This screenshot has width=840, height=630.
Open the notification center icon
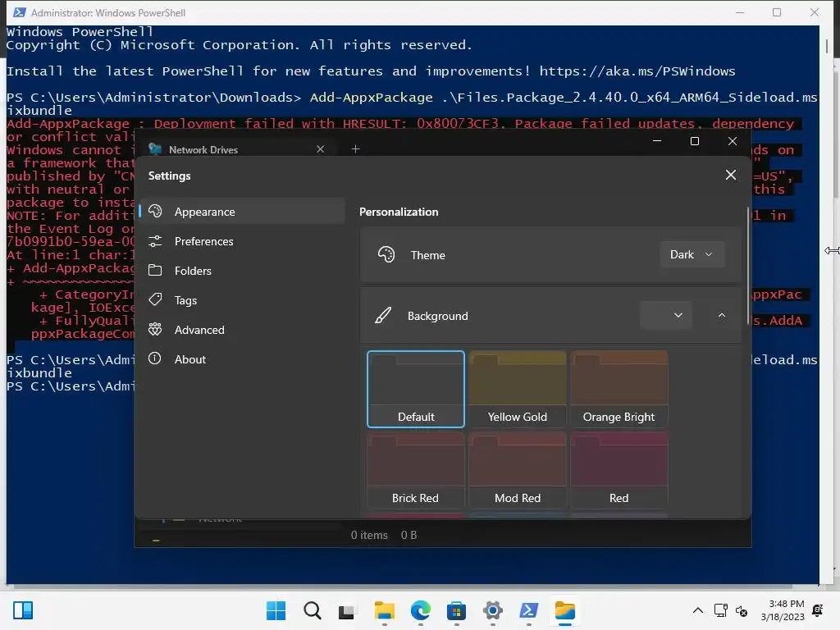(x=818, y=610)
